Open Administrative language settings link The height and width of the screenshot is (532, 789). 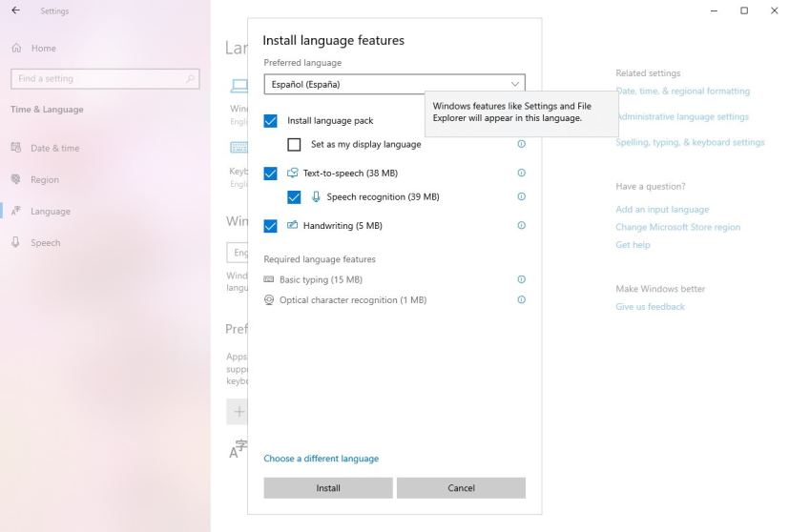coord(682,116)
